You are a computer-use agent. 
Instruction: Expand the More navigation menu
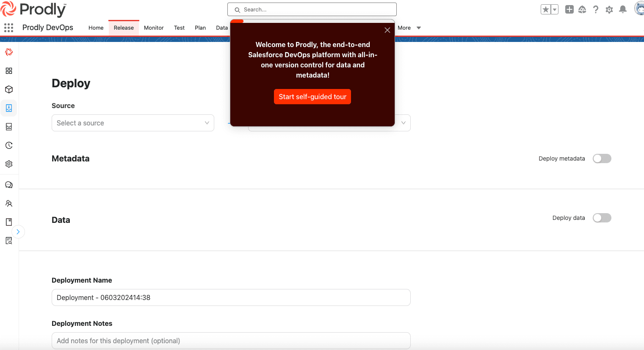pos(409,28)
